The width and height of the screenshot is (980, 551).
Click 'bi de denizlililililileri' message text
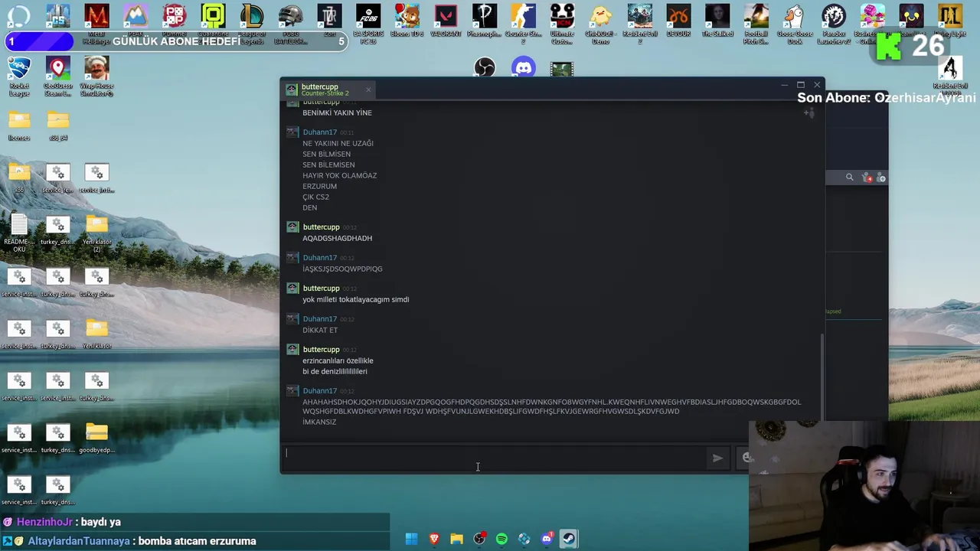(335, 372)
